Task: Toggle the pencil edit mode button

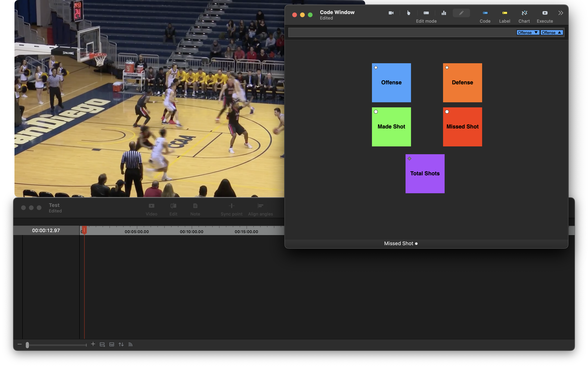Action: pyautogui.click(x=461, y=13)
